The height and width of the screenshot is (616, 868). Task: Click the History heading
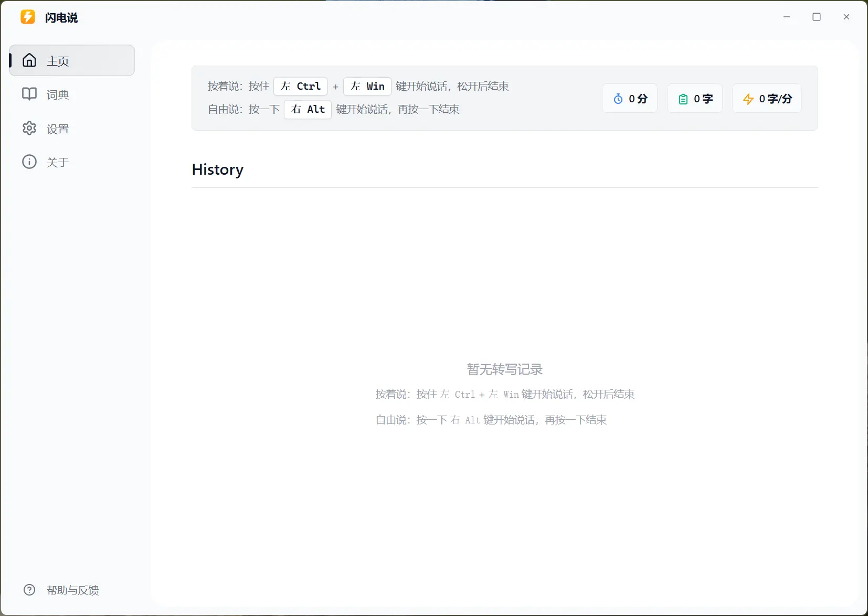coord(217,169)
